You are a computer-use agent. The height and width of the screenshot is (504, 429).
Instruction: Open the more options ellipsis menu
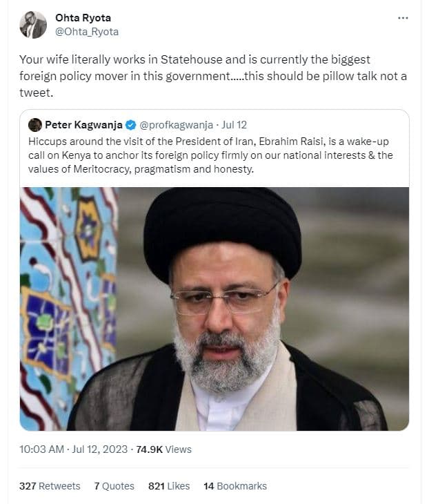pos(403,18)
